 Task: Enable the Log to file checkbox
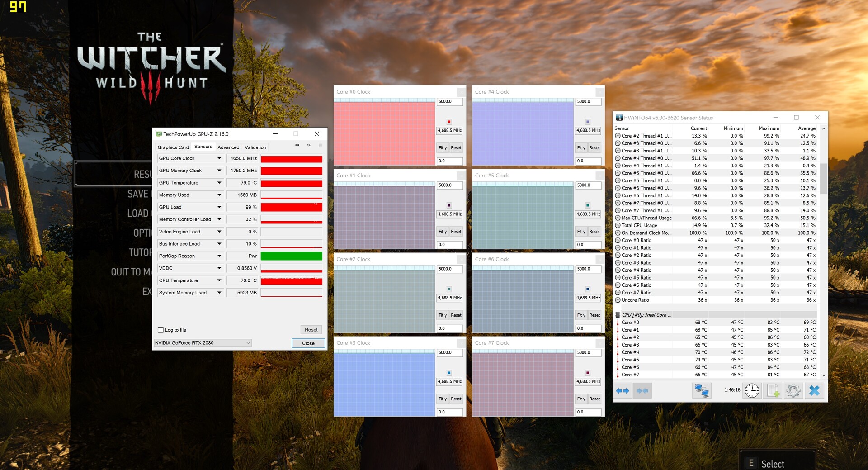click(x=160, y=330)
